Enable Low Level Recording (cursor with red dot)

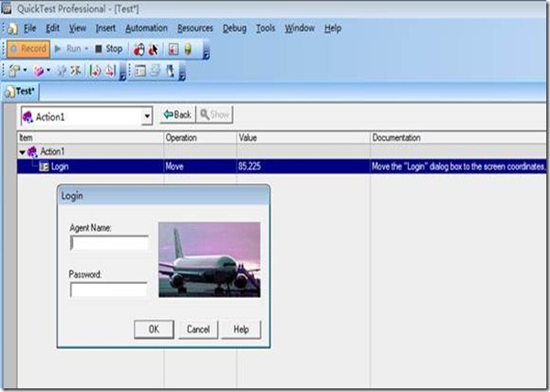click(x=153, y=49)
